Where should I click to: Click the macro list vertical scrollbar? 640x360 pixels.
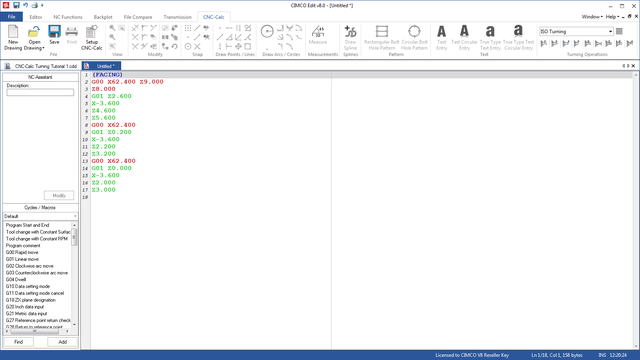(x=74, y=275)
